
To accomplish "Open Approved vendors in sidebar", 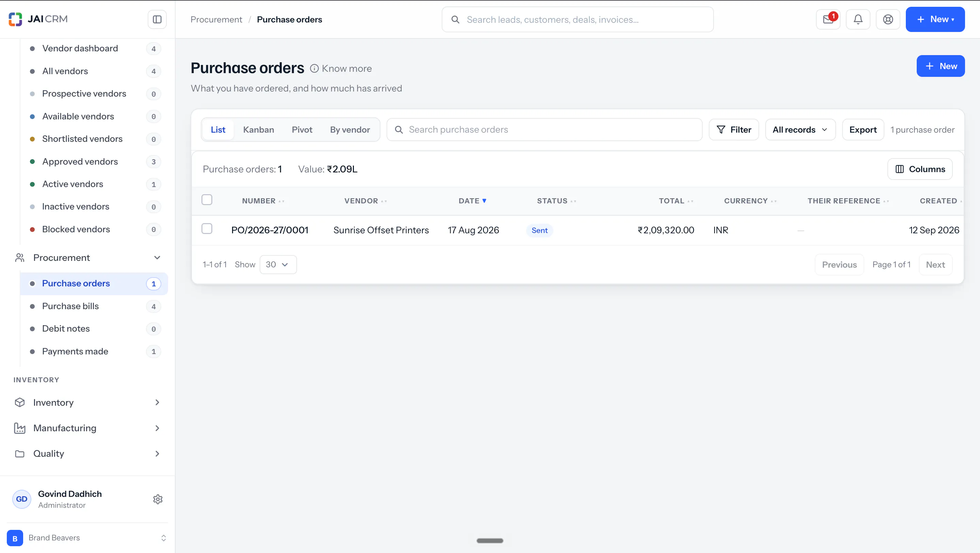I will pyautogui.click(x=94, y=162).
